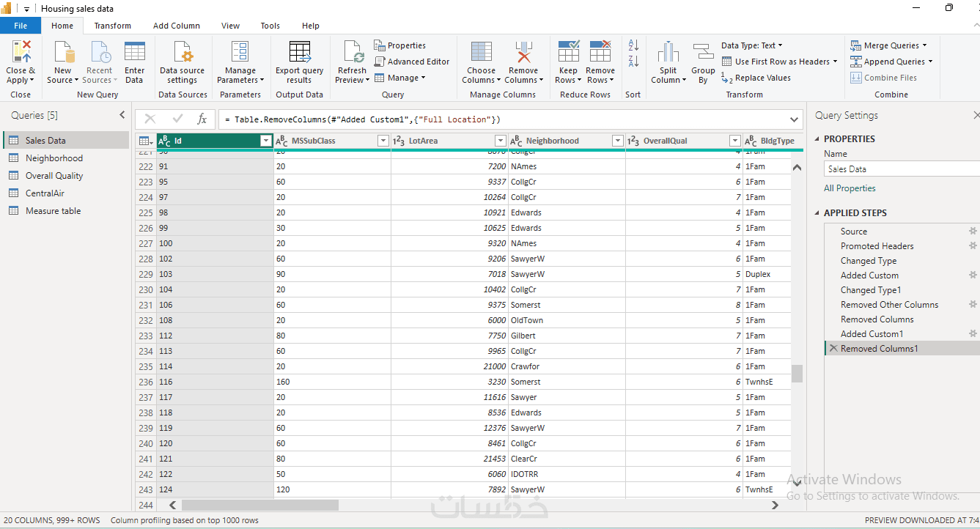
Task: Open the Manage query dropdown
Action: (399, 78)
